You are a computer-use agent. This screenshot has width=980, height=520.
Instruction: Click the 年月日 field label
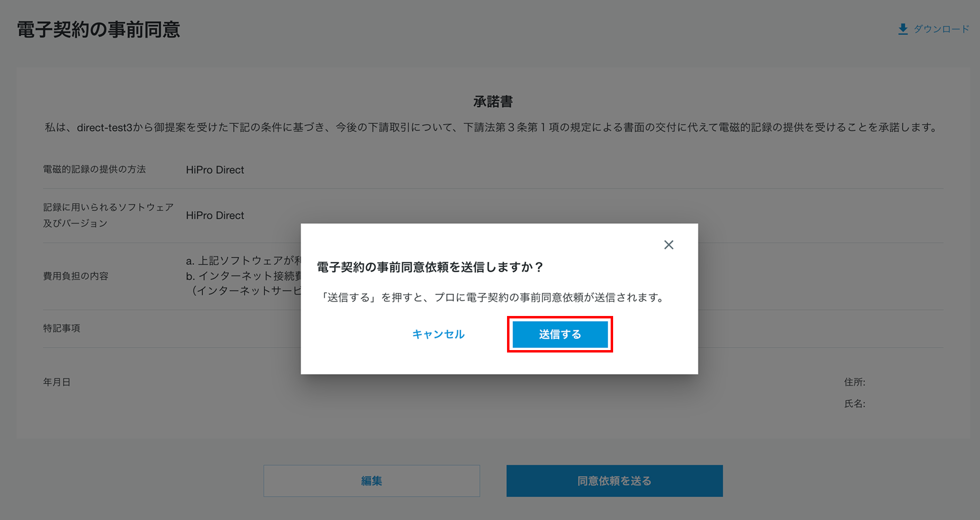pos(57,382)
